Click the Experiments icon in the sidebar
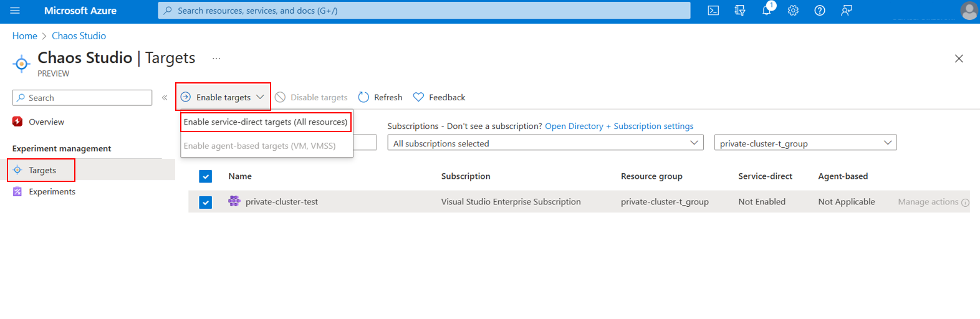Screen dimensions: 980x319 [17, 191]
